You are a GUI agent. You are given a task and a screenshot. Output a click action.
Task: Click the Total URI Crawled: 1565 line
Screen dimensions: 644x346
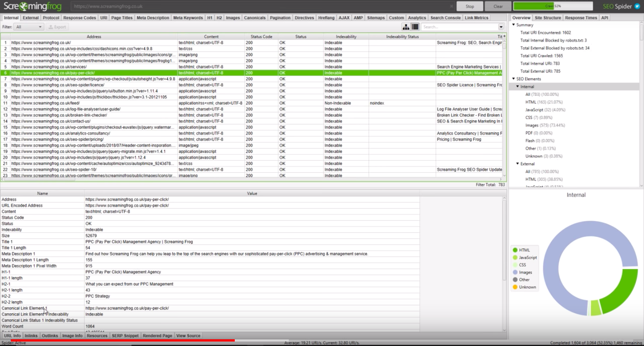[x=542, y=56]
